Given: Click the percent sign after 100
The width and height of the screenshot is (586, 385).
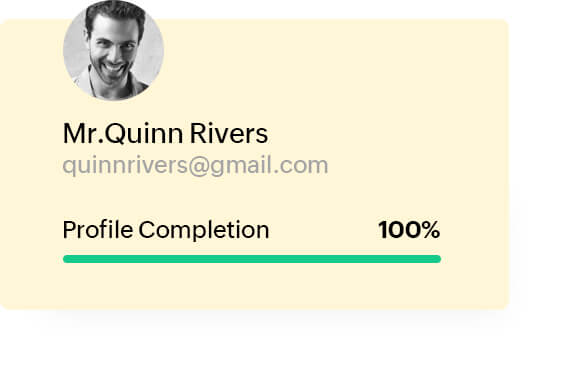Looking at the screenshot, I should coord(430,230).
